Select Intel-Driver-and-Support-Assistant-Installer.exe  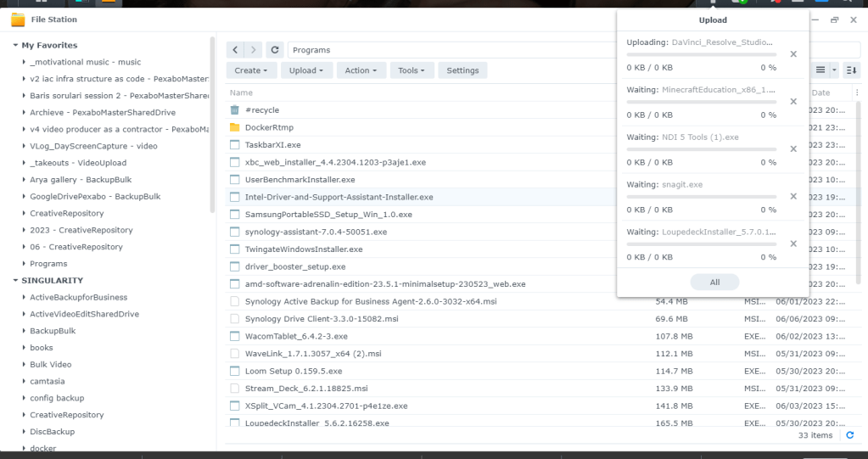click(339, 197)
